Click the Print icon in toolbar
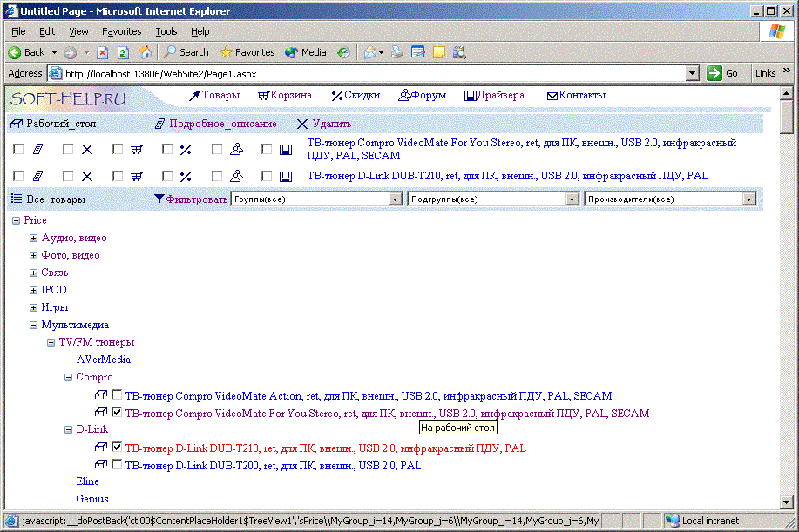The image size is (799, 532). pos(397,52)
